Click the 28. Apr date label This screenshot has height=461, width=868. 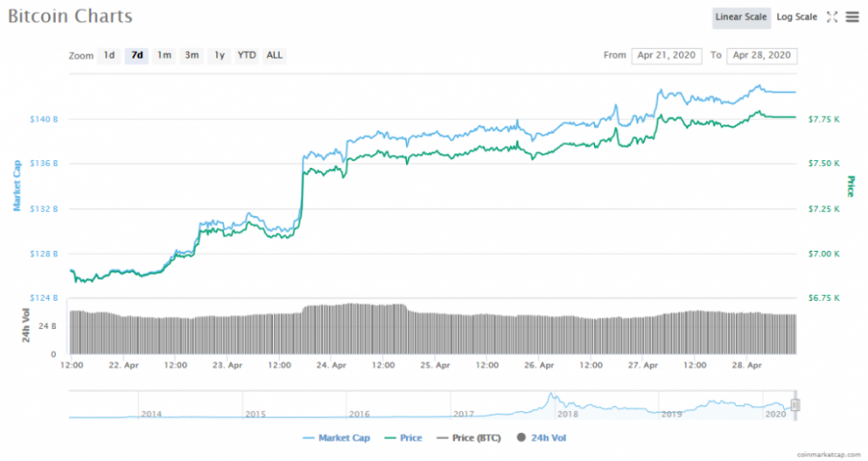pos(746,366)
